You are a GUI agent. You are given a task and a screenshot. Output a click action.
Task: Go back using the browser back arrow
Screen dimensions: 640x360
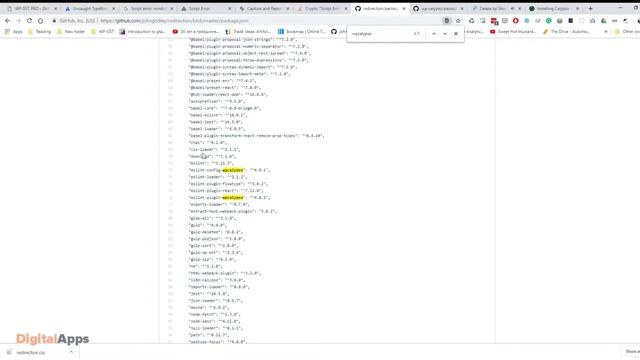[x=8, y=20]
